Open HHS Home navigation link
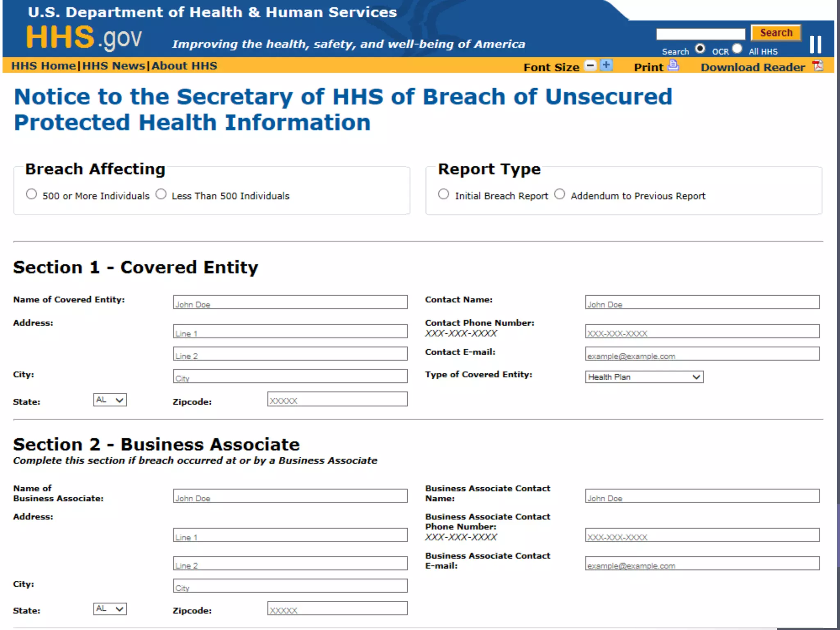Viewport: 840px width, 630px height. [x=43, y=66]
